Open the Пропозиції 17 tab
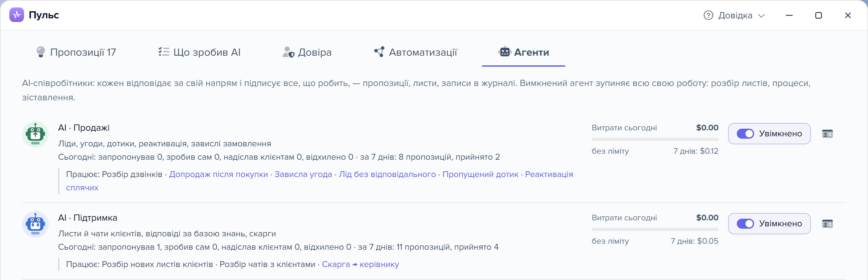The width and height of the screenshot is (868, 280). tap(76, 52)
